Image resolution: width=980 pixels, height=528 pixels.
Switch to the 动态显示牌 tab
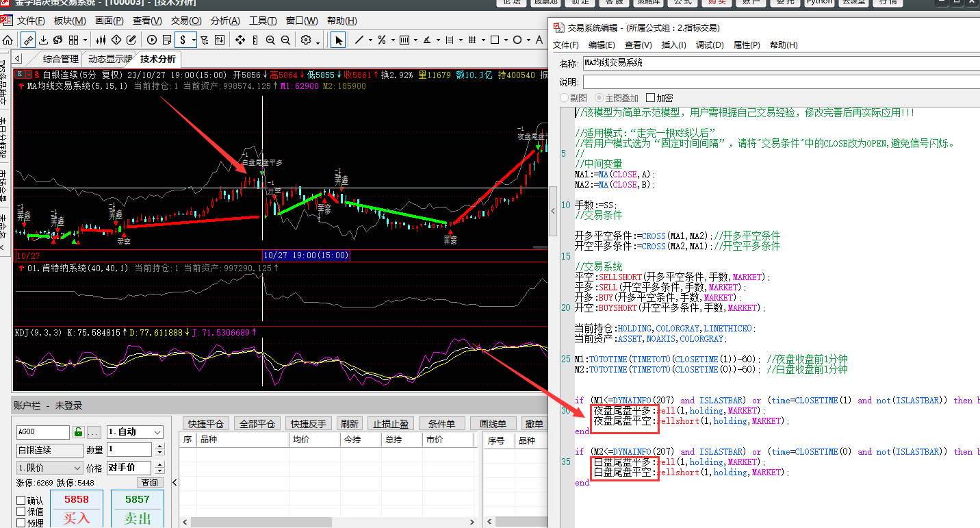(109, 59)
